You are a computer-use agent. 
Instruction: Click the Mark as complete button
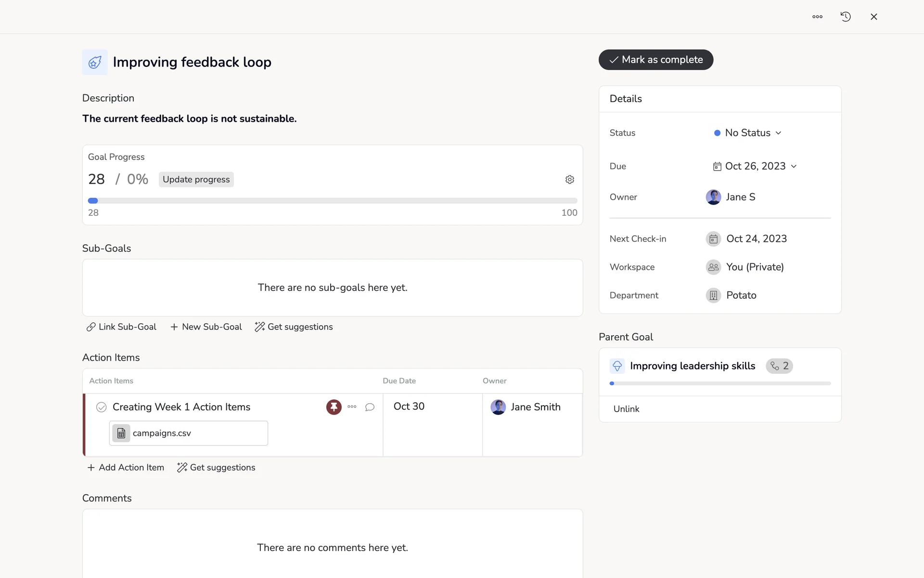(655, 60)
